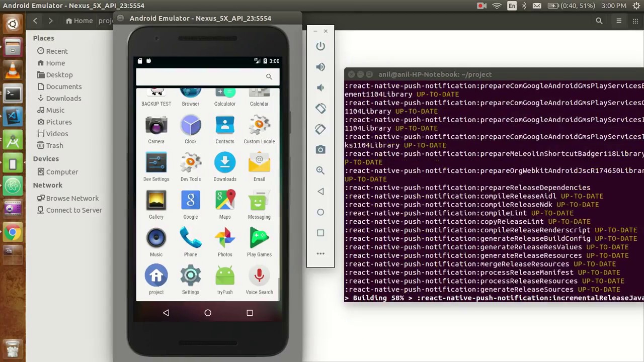Tap the recent apps square on phone screen

click(250, 313)
